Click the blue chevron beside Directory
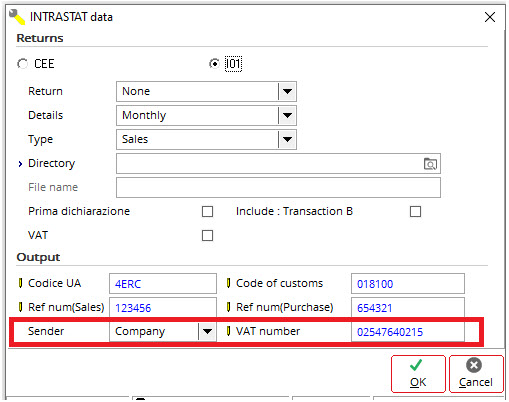The width and height of the screenshot is (509, 402). 21,164
